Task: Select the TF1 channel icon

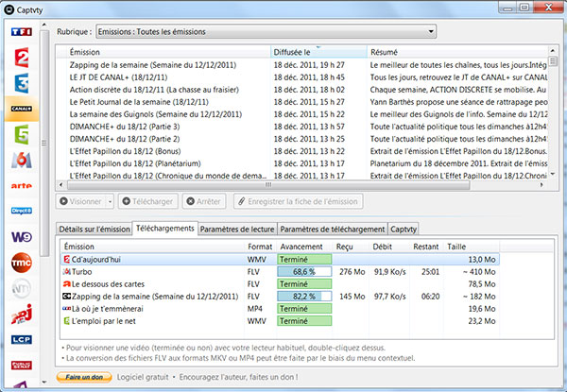Action: tap(22, 32)
